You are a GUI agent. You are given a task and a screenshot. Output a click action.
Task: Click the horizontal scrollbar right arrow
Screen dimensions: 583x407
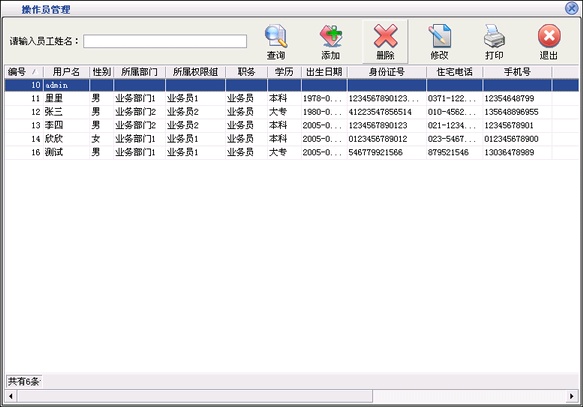point(571,396)
